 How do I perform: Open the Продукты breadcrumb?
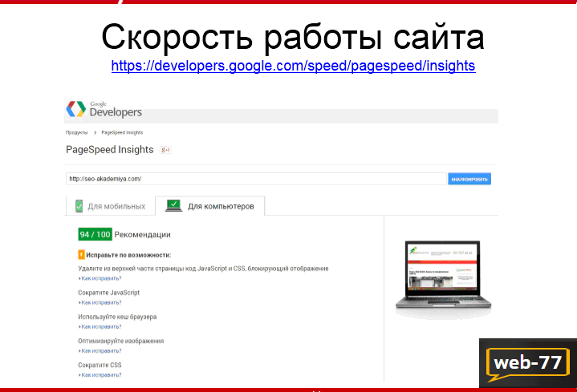tap(76, 132)
